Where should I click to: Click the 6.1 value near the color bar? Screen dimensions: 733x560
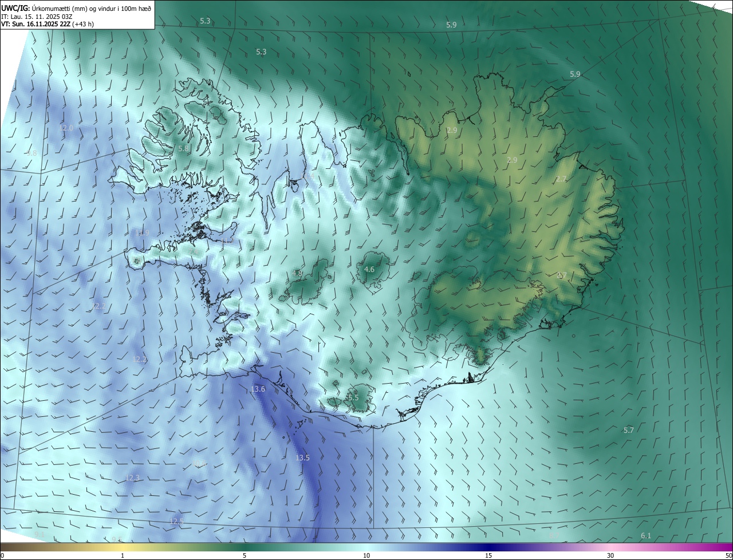pyautogui.click(x=646, y=536)
